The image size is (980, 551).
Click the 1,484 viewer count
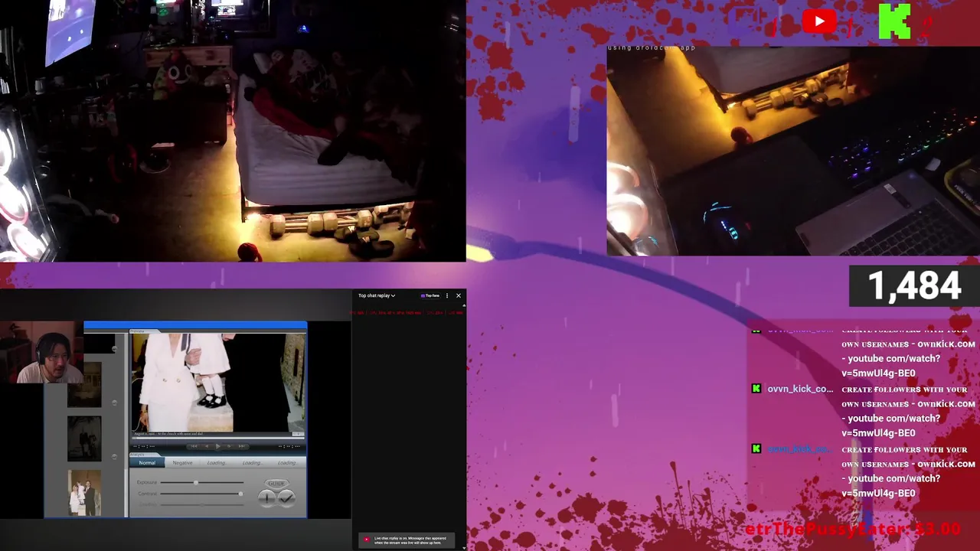click(914, 285)
